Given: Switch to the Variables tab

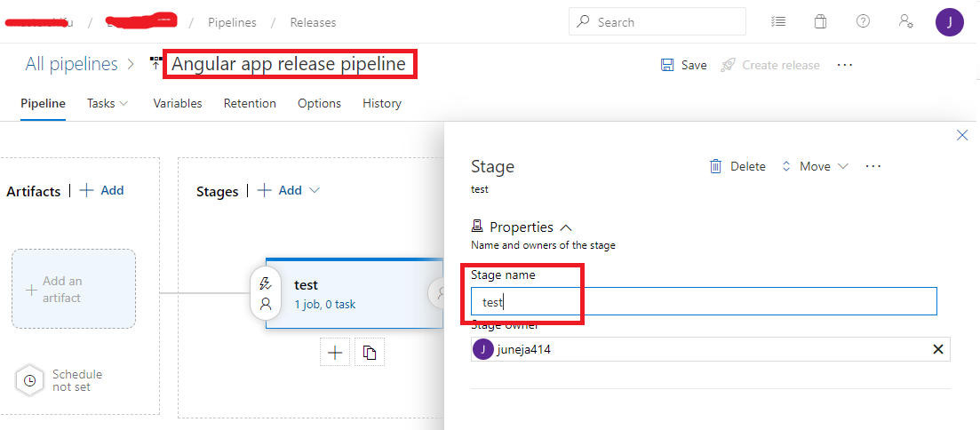Looking at the screenshot, I should point(178,103).
